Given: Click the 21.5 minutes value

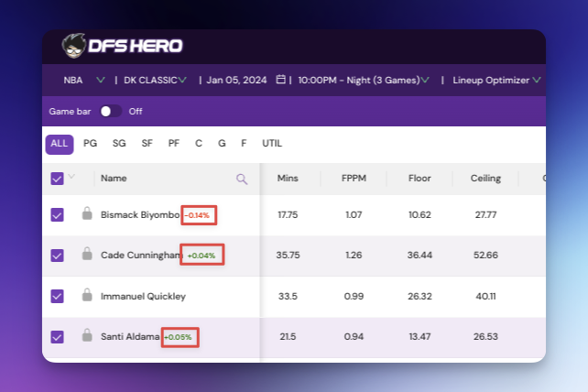Looking at the screenshot, I should click(x=288, y=336).
